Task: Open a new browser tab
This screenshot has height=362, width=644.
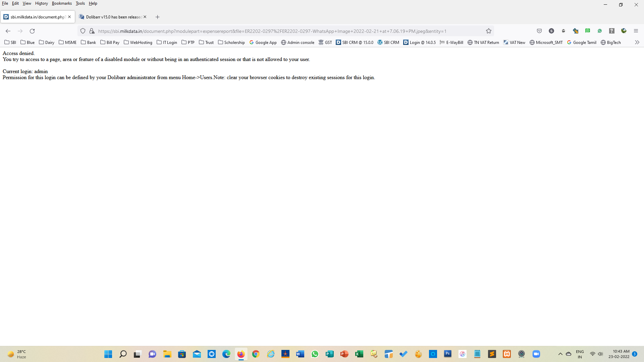Action: (x=157, y=17)
